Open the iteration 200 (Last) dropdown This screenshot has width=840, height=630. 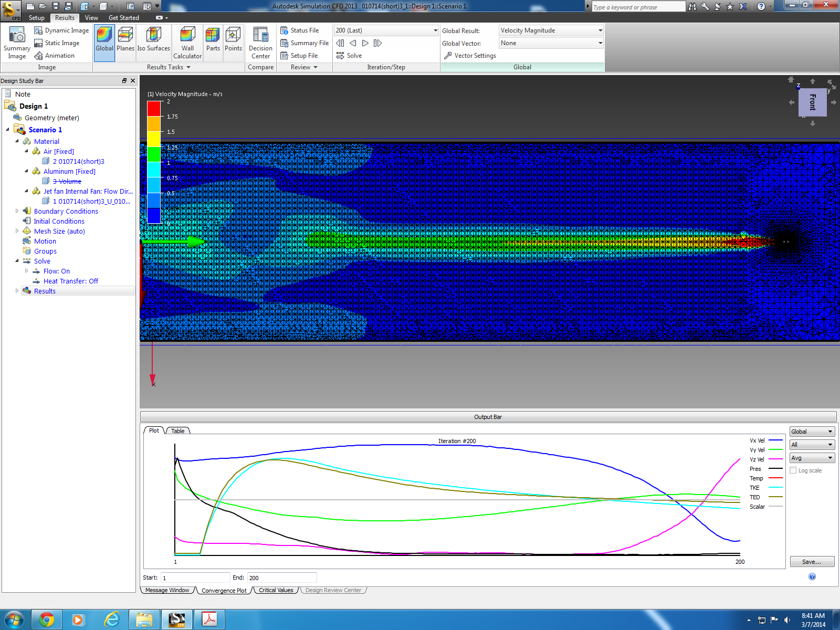(386, 30)
